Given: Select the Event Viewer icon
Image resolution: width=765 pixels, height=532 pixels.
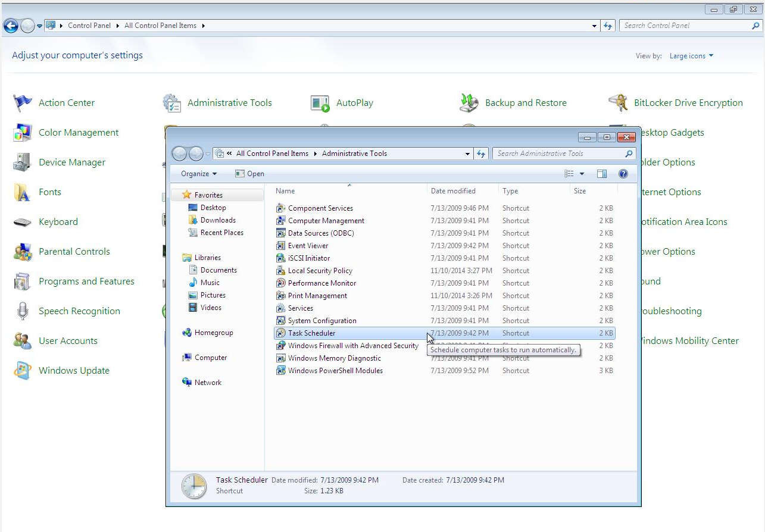Looking at the screenshot, I should 281,246.
